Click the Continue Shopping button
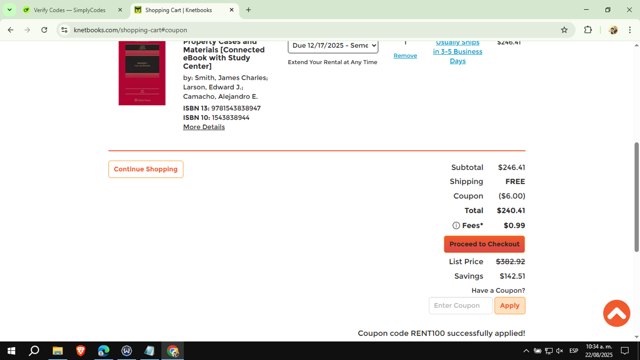 pyautogui.click(x=146, y=169)
